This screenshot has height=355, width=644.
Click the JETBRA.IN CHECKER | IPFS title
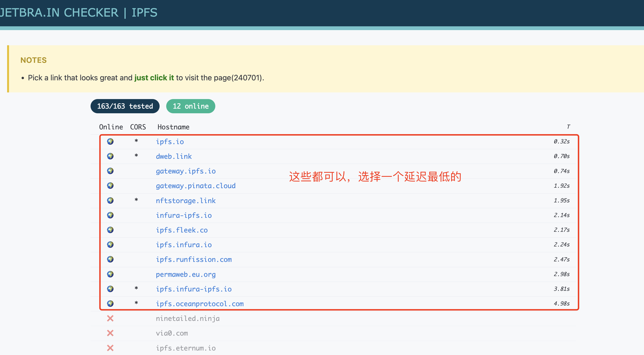(x=78, y=13)
